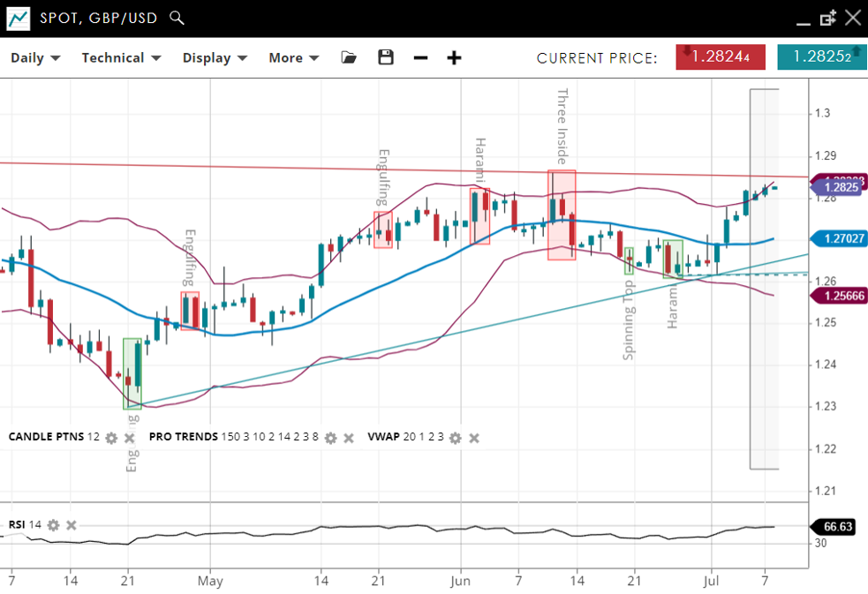Open PRO TRENDS settings gear
The height and width of the screenshot is (594, 868).
330,437
